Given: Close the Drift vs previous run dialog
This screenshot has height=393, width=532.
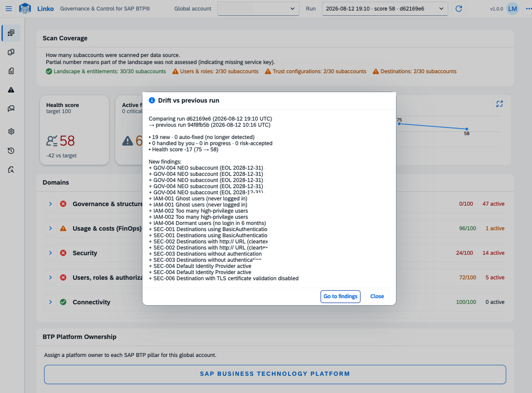Looking at the screenshot, I should (x=377, y=296).
